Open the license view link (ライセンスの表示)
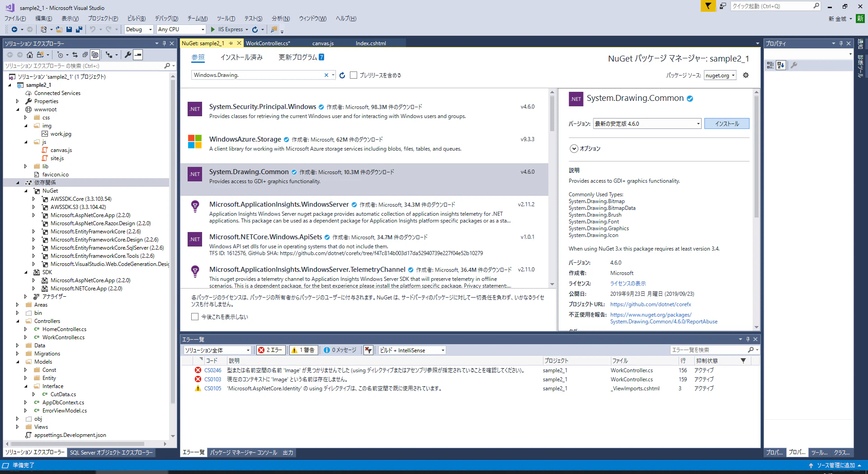The width and height of the screenshot is (868, 474). pyautogui.click(x=628, y=284)
